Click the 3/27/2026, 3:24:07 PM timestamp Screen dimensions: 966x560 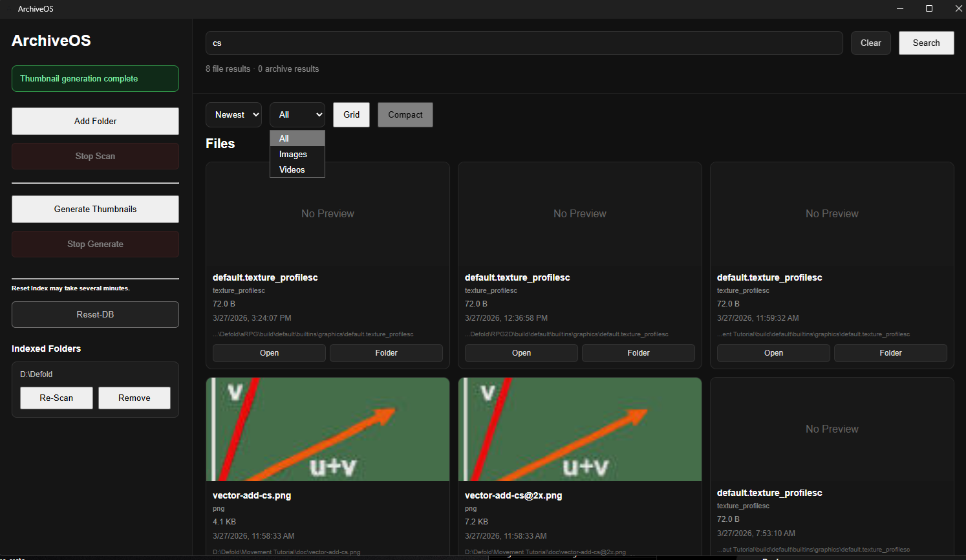(252, 318)
